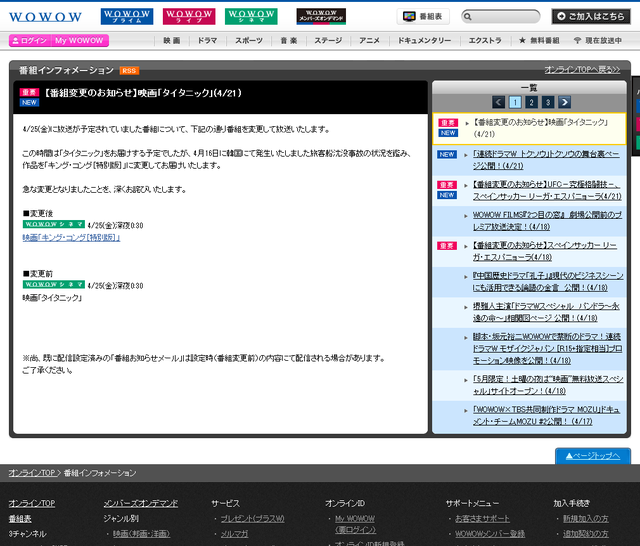Open the WOWOW Live channel logo
This screenshot has height=546, width=640.
(189, 16)
